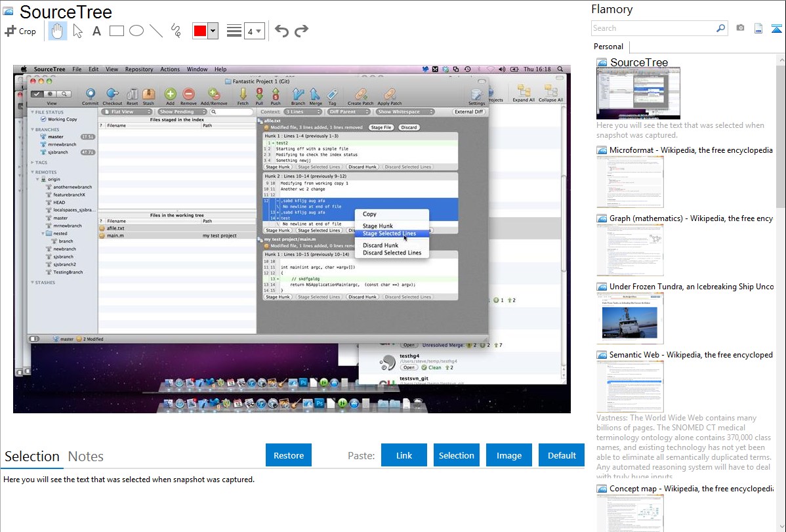
Task: Open the Graph (mathematics) snapshot thumbnail
Action: (x=630, y=250)
